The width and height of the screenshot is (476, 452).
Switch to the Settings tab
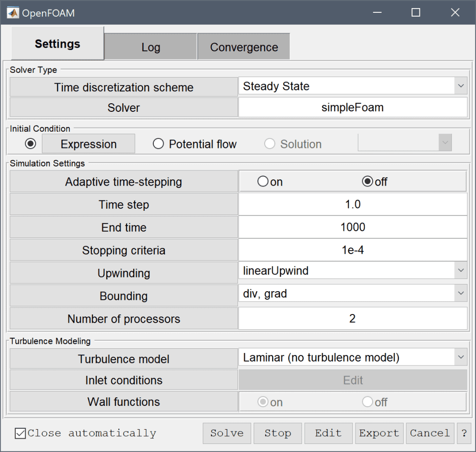pyautogui.click(x=58, y=43)
